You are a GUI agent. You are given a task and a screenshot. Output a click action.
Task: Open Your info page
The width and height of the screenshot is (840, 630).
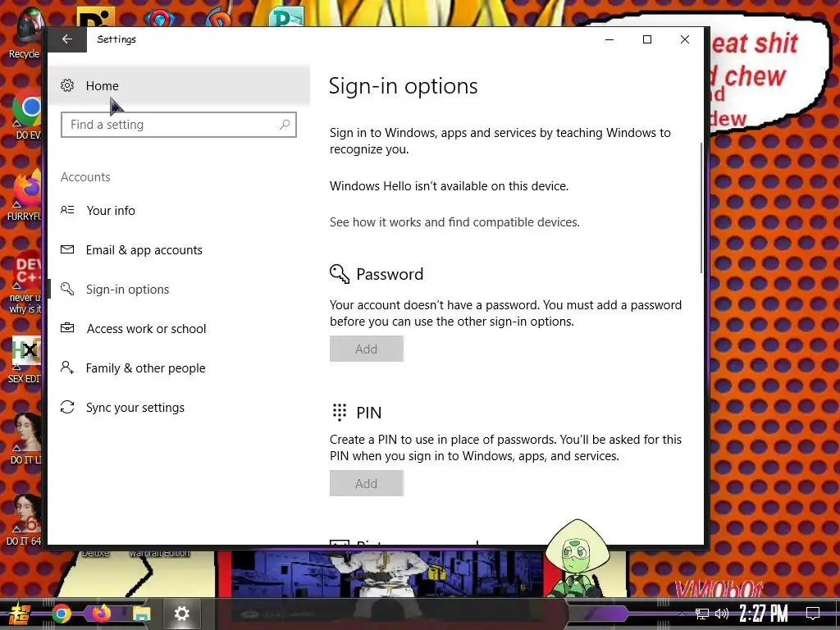click(178, 211)
